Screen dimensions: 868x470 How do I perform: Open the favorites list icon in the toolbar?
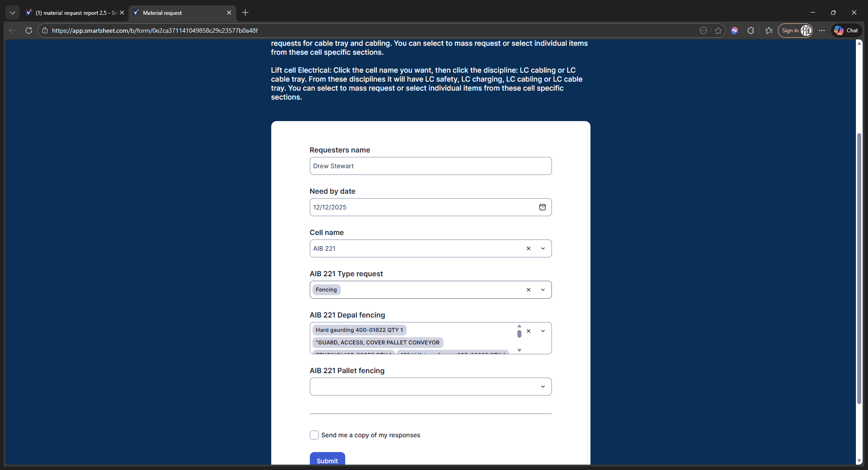pyautogui.click(x=769, y=30)
